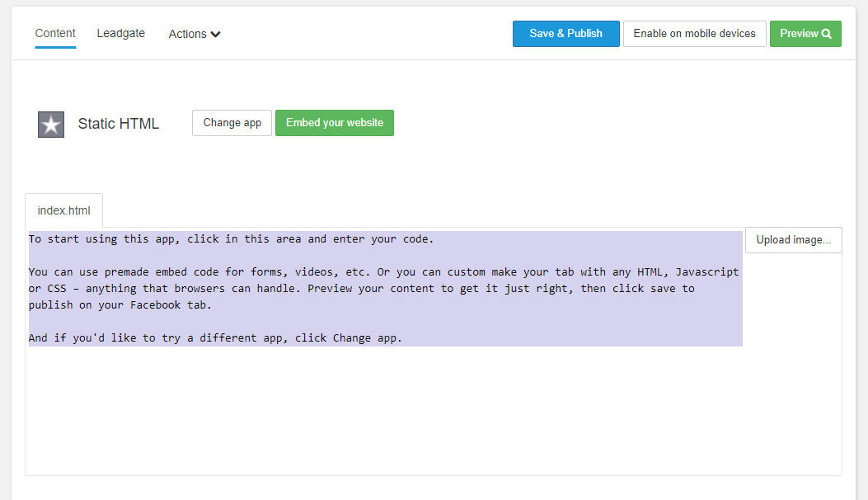Click the Upload image... button
This screenshot has height=500, width=868.
pyautogui.click(x=793, y=240)
